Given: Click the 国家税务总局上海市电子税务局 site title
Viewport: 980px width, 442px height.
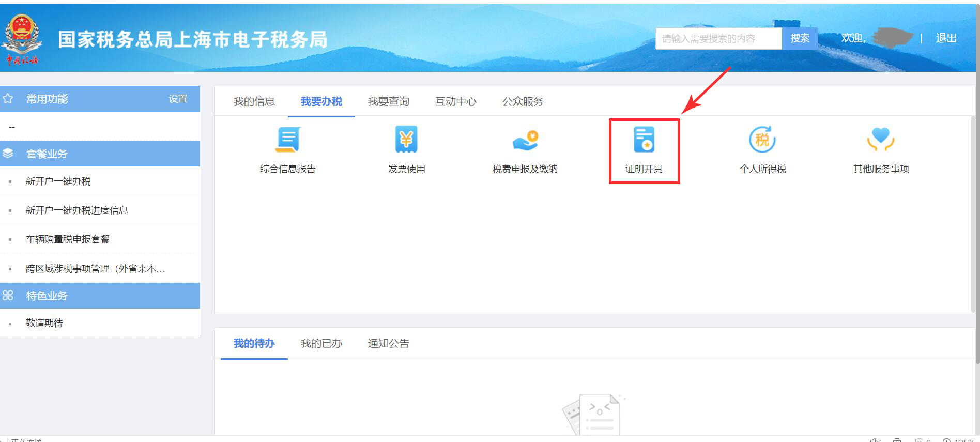Looking at the screenshot, I should click(x=192, y=40).
